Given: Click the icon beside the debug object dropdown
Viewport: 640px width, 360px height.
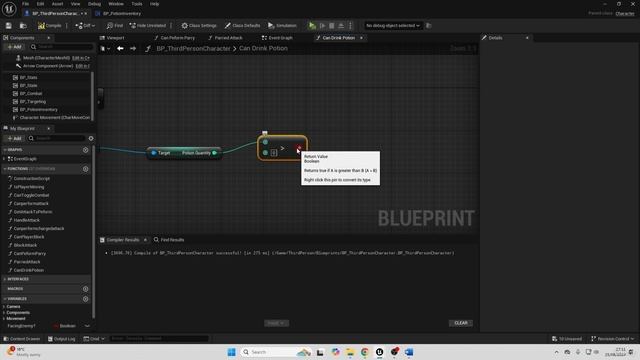Looking at the screenshot, I should coord(429,26).
